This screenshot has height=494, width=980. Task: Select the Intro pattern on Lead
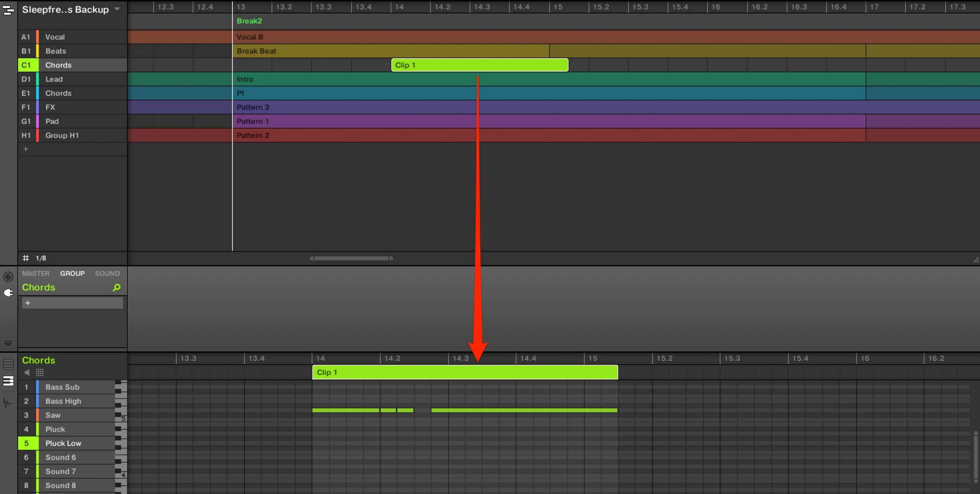[549, 79]
